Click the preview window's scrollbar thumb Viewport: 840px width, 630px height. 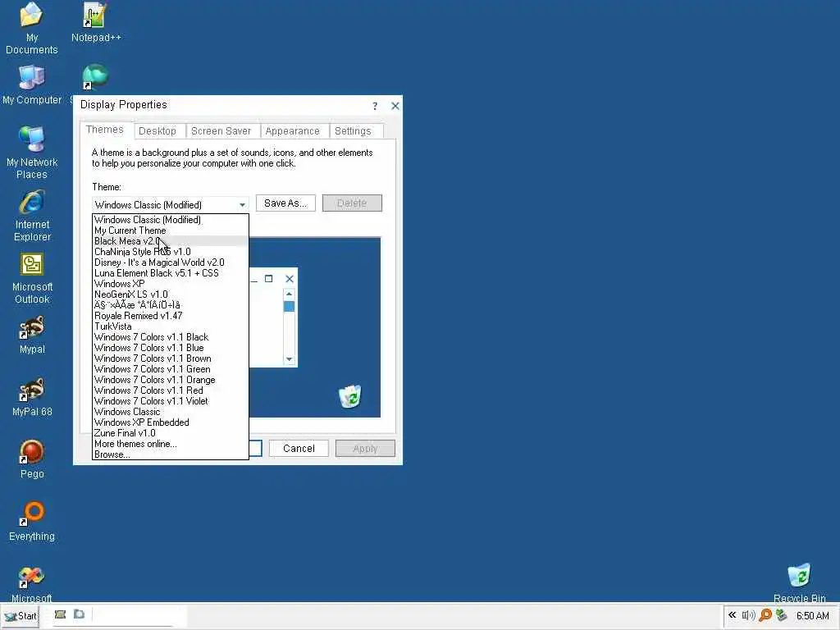290,307
